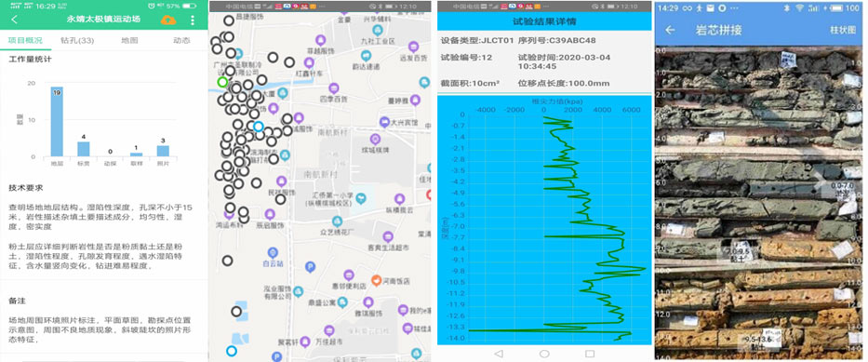Tap the purple 蔓婷雅 pin
The image size is (868, 362).
[415, 100]
